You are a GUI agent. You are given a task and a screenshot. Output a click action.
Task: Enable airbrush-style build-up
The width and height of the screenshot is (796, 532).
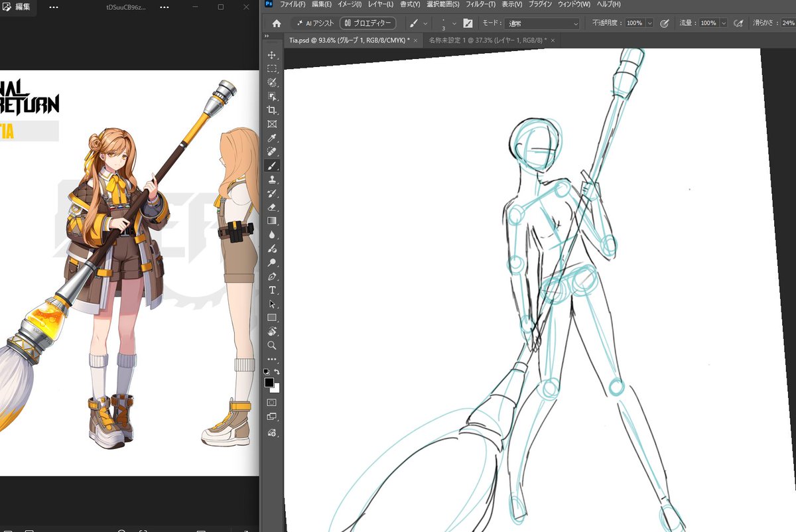[x=738, y=23]
